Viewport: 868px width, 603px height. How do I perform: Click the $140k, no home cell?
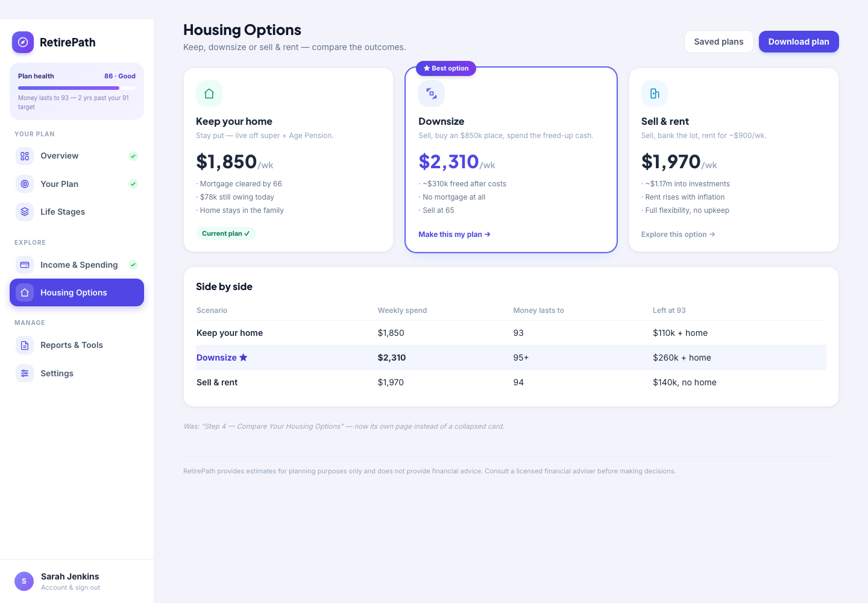point(685,382)
